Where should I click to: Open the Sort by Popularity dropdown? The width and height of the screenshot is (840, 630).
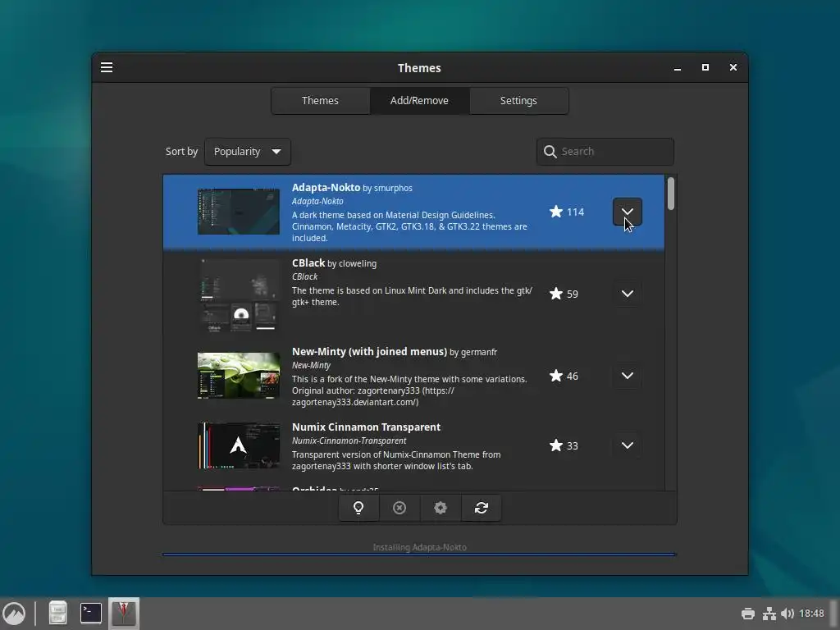(x=248, y=152)
